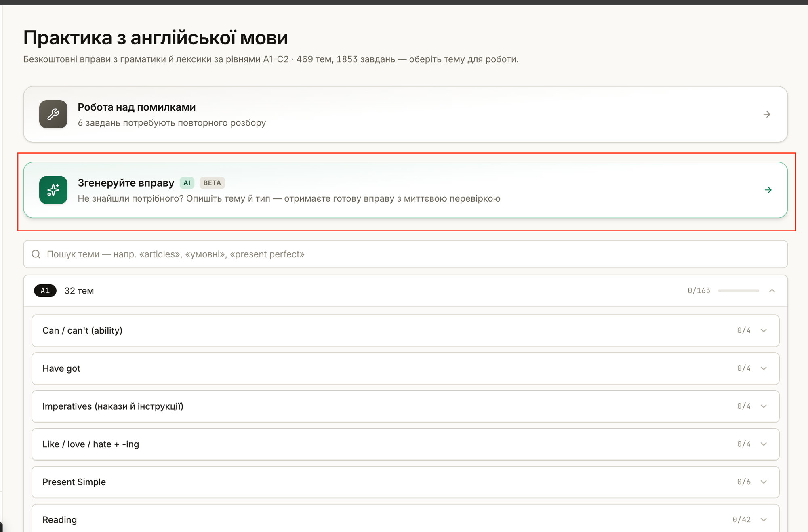Image resolution: width=808 pixels, height=532 pixels.
Task: Click the green arrow on Згенеруйте вправу card
Action: [768, 190]
